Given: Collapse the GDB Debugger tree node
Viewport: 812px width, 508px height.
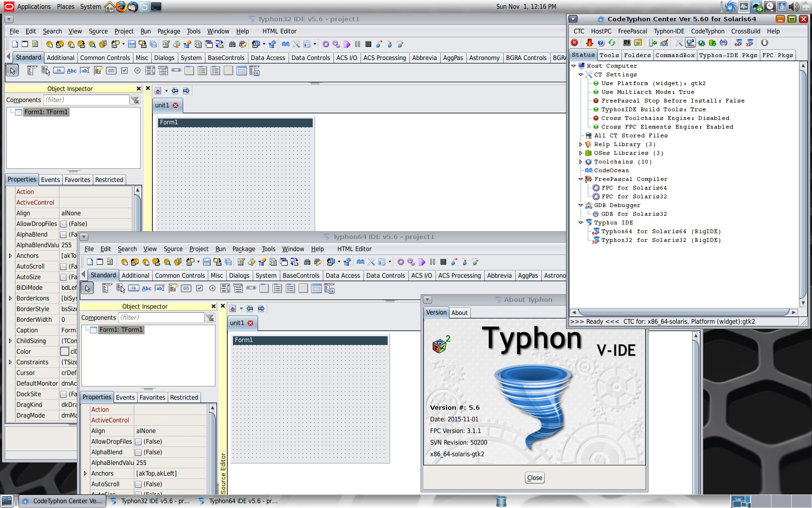Looking at the screenshot, I should pos(581,205).
